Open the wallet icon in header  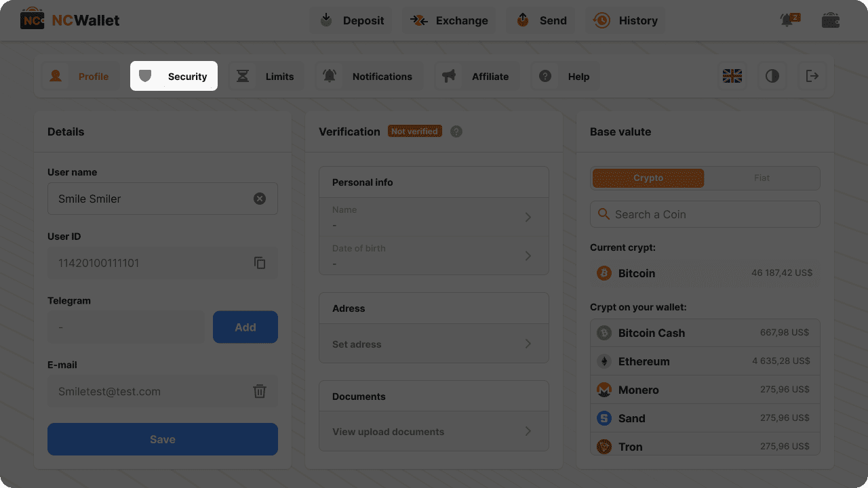pyautogui.click(x=831, y=20)
